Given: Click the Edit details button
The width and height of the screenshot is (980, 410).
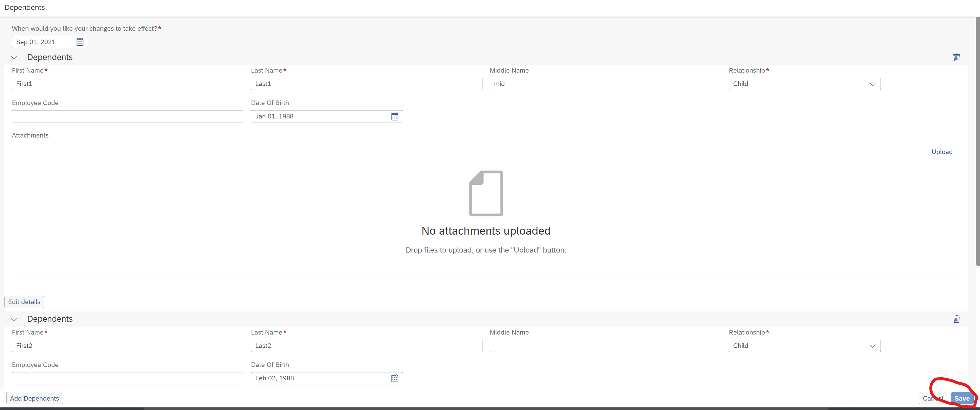Looking at the screenshot, I should coord(24,302).
